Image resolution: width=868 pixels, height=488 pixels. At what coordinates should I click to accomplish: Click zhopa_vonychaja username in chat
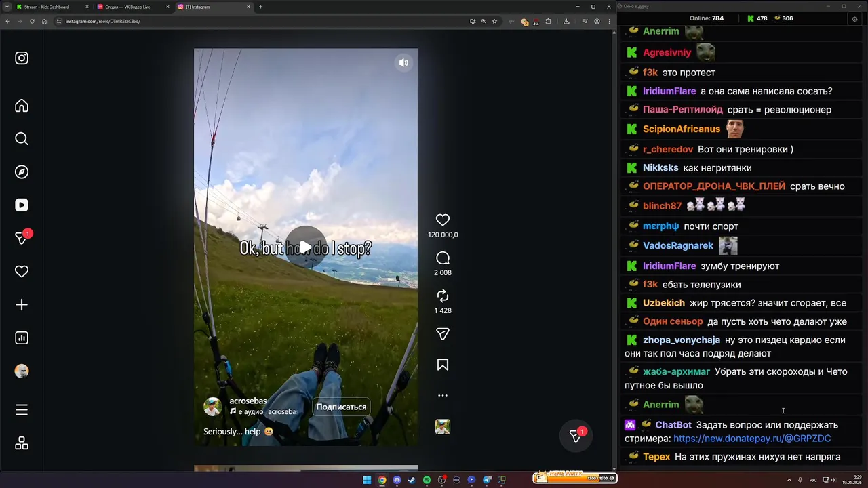tap(682, 340)
